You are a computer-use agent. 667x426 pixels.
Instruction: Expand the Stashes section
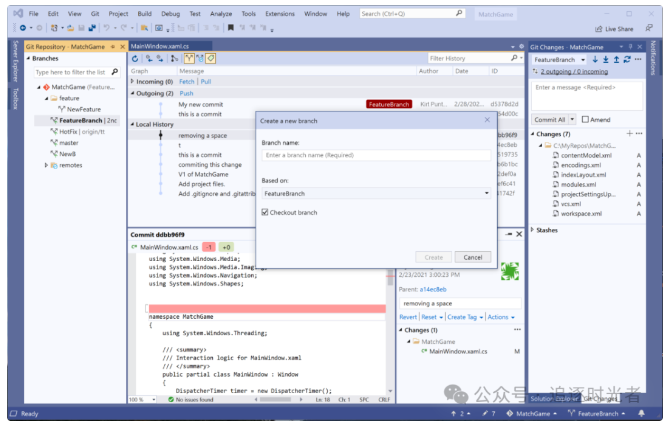coord(533,230)
